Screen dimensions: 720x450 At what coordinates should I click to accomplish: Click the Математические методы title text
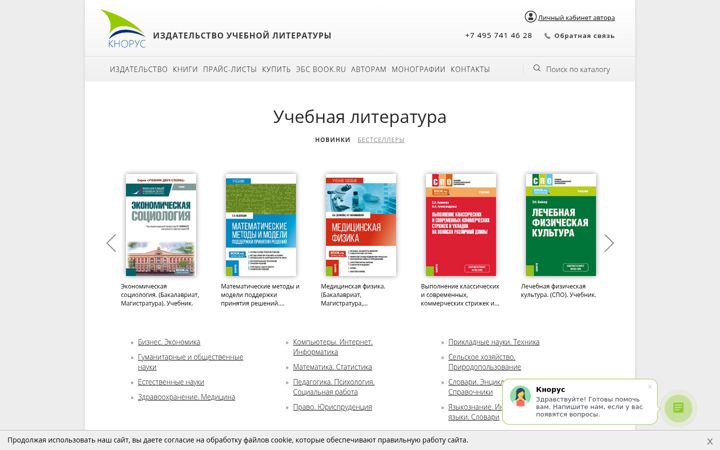pyautogui.click(x=260, y=295)
